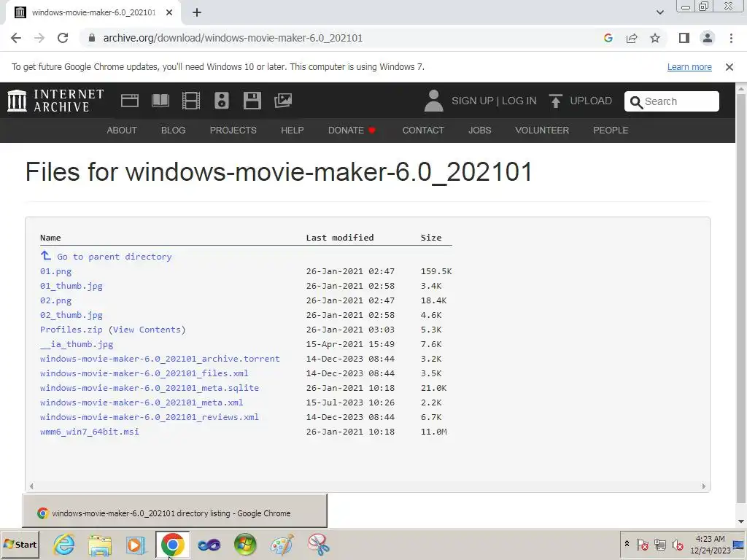The image size is (747, 560).
Task: Click the magnifier icon in the search box
Action: pyautogui.click(x=636, y=102)
